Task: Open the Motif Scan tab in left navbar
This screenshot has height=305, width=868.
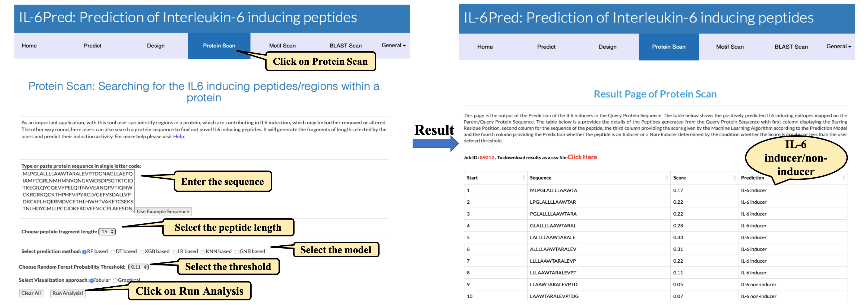Action: (x=282, y=46)
